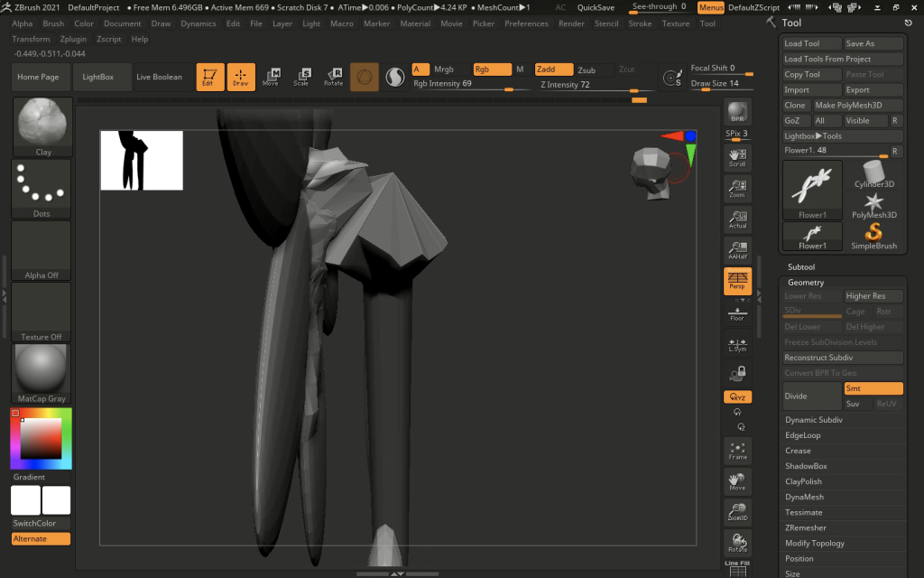Select the SimpleBrush tool icon
Image resolution: width=924 pixels, height=578 pixels.
point(873,237)
